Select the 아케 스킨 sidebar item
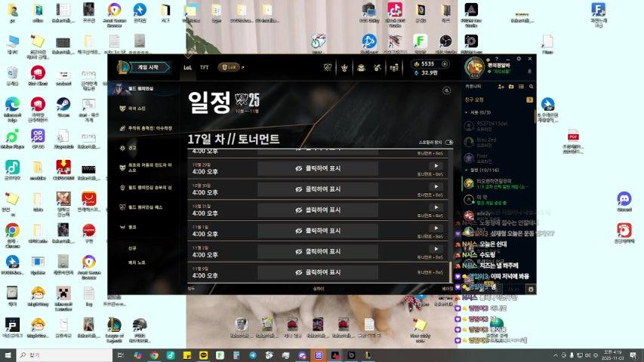Screen dimensions: 644x362 pos(143,109)
